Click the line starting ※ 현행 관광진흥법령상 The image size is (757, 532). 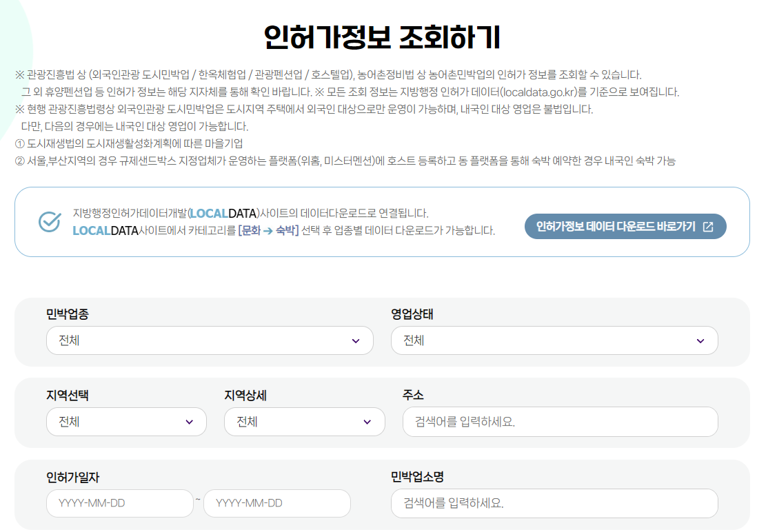pos(304,109)
